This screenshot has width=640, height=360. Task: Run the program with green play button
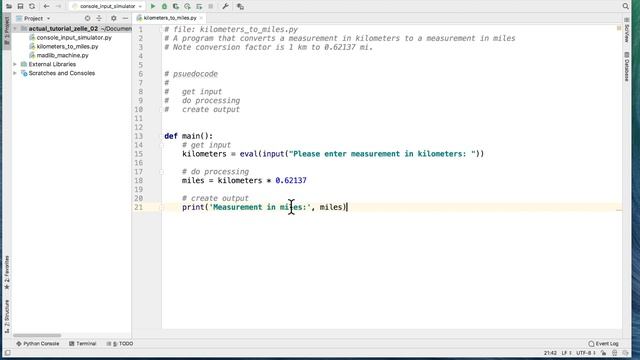coord(153,6)
